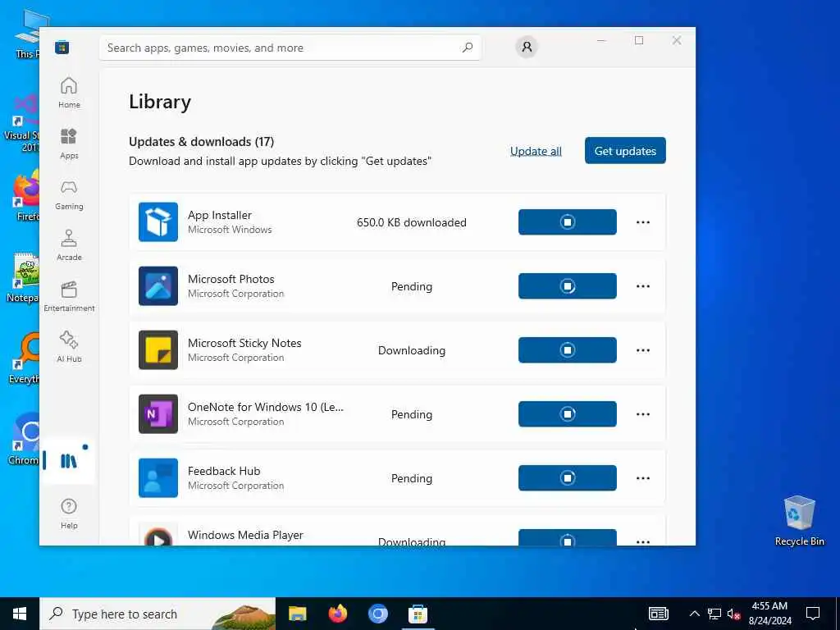
Task: Click the OneNote for Windows 10 title
Action: (266, 407)
